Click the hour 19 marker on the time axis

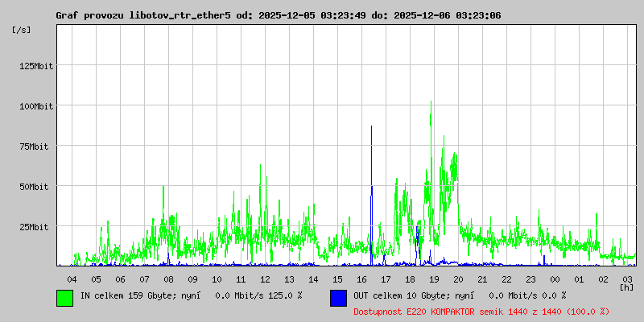[x=434, y=279]
